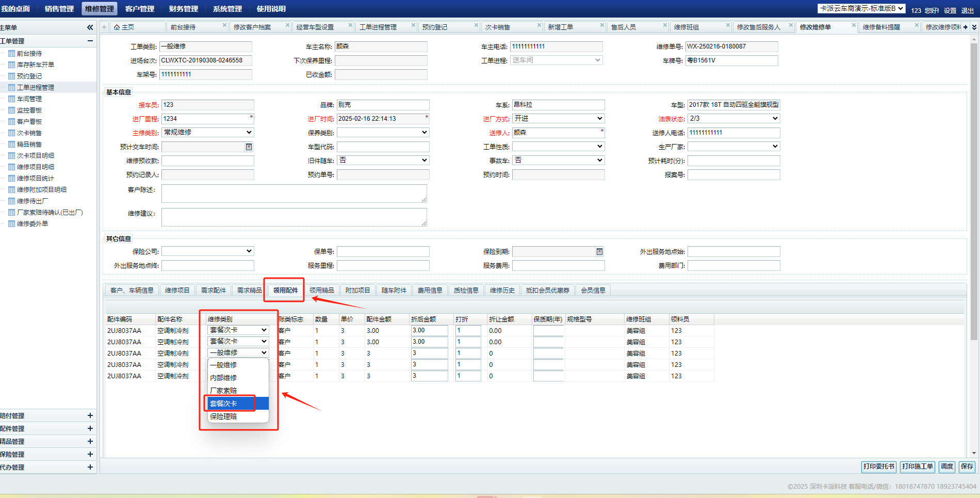Click into the 客户陈述 text area
This screenshot has height=498, width=980.
click(x=293, y=194)
